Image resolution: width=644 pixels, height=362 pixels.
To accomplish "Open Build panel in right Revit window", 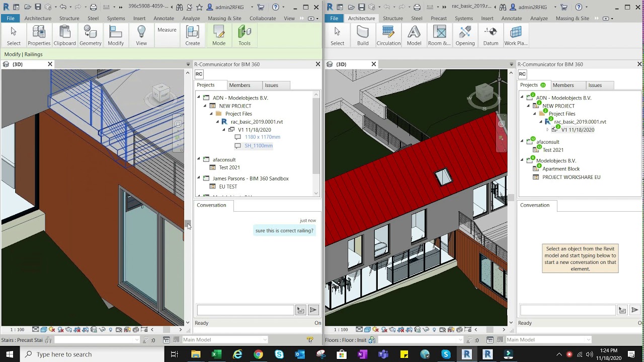I will tap(363, 36).
